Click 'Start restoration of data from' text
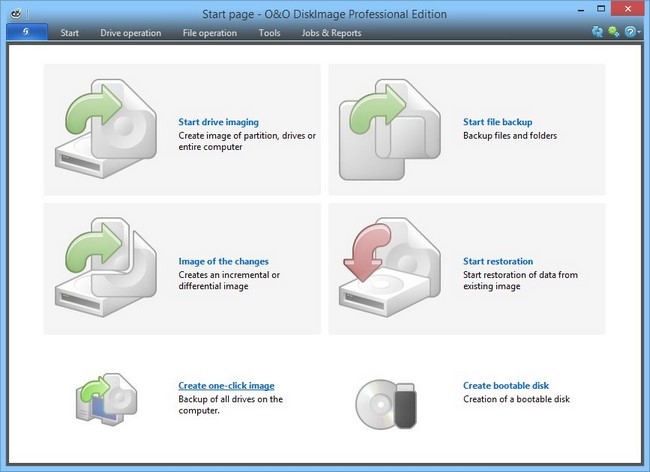The image size is (650, 472). tap(520, 275)
